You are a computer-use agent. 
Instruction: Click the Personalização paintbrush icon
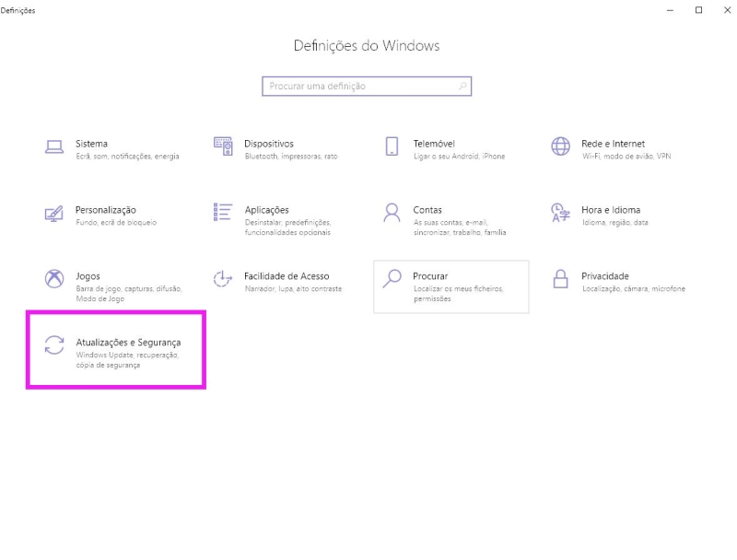pos(54,214)
